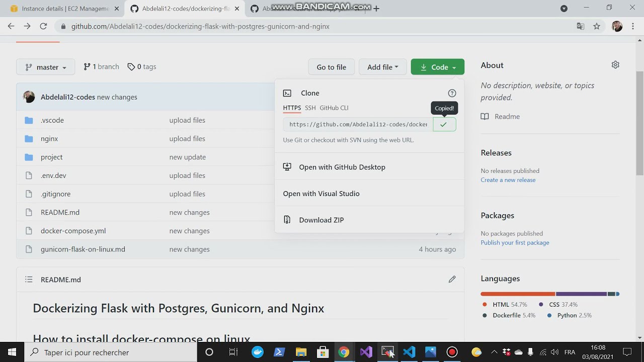This screenshot has height=362, width=644.
Task: Open the .gitignore file
Action: point(55,194)
